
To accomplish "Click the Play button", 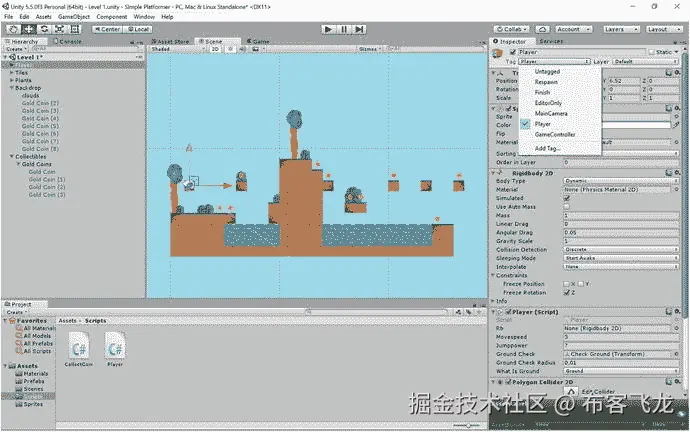I will click(x=328, y=29).
